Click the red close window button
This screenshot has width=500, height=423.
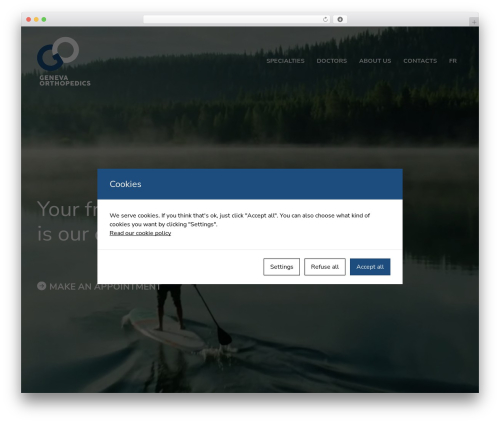[29, 19]
